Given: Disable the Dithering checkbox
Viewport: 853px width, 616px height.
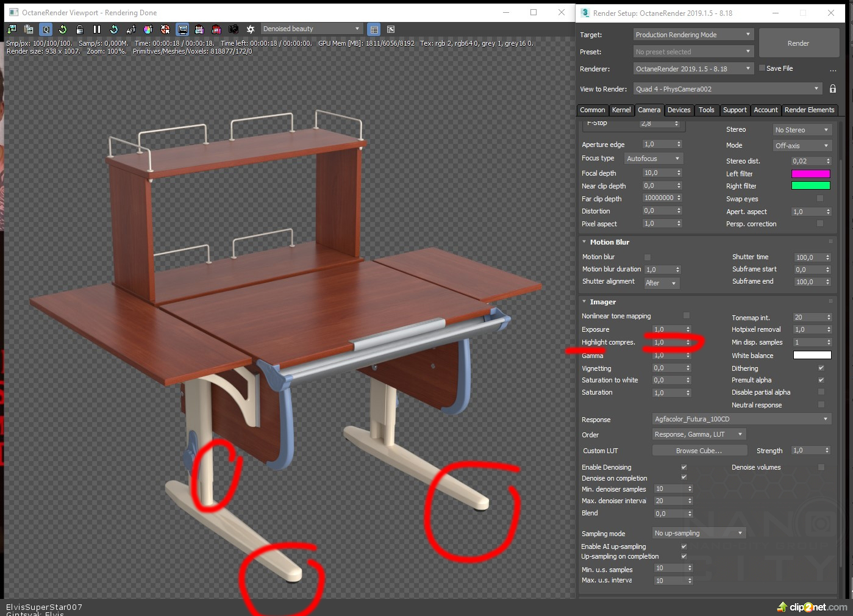Looking at the screenshot, I should pyautogui.click(x=821, y=368).
